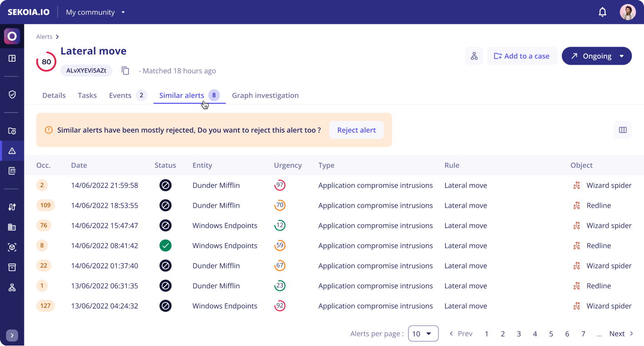
Task: Click the cases list icon in the sidebar
Action: coord(12,170)
